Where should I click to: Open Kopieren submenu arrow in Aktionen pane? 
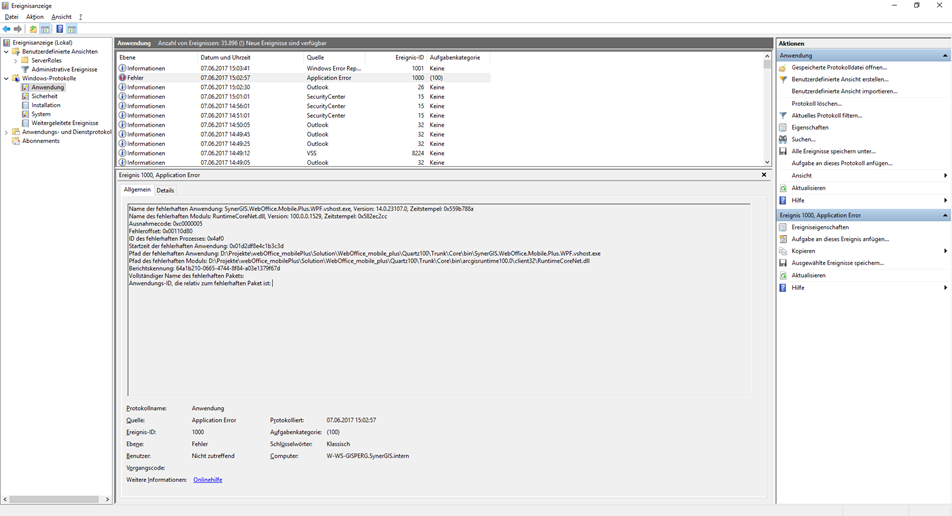pyautogui.click(x=945, y=251)
